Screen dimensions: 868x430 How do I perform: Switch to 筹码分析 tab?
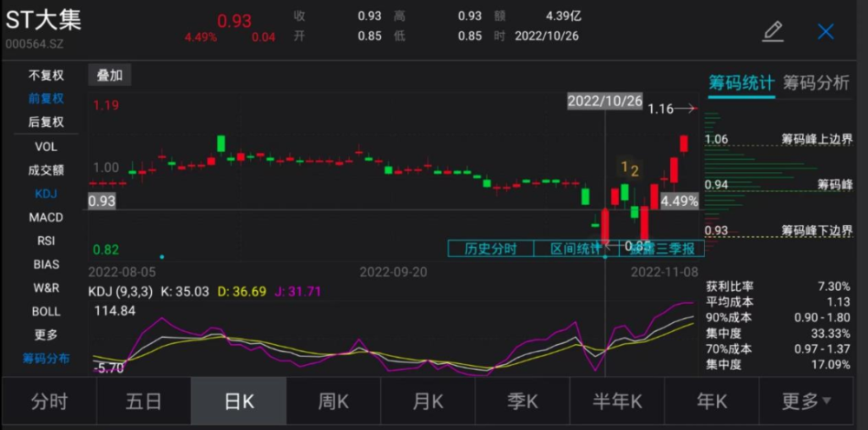816,83
